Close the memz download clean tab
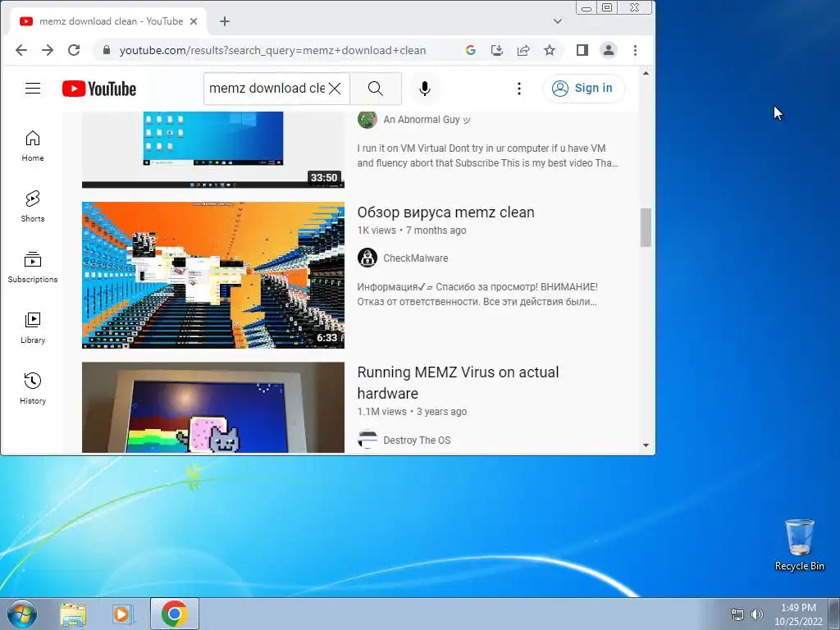This screenshot has width=840, height=630. point(194,21)
